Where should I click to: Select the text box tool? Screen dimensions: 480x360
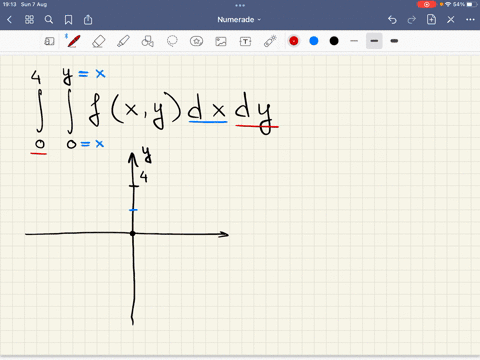coord(245,41)
